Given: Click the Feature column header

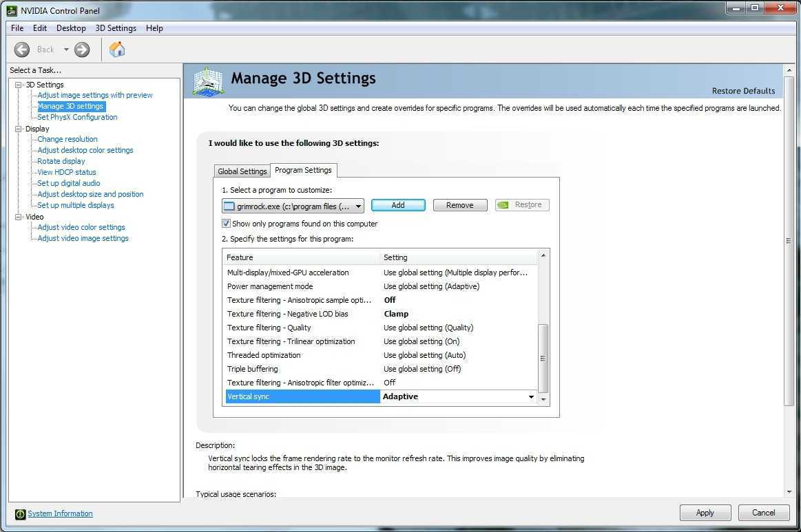Looking at the screenshot, I should (302, 257).
